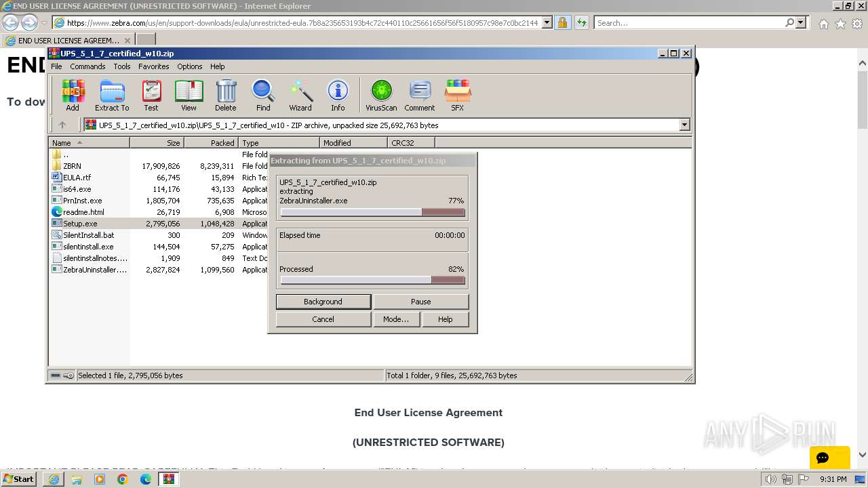Cancel the extraction

click(323, 319)
